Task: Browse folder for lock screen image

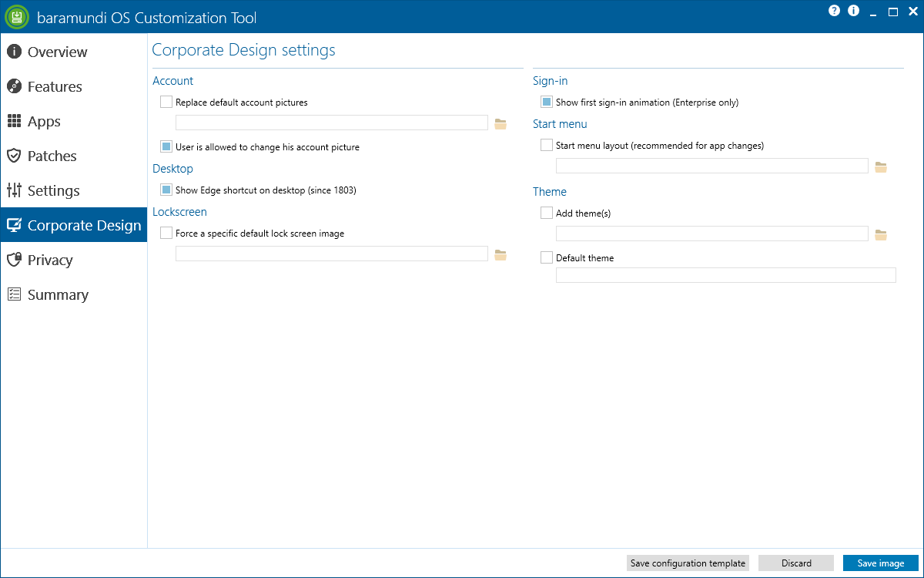Action: click(500, 254)
